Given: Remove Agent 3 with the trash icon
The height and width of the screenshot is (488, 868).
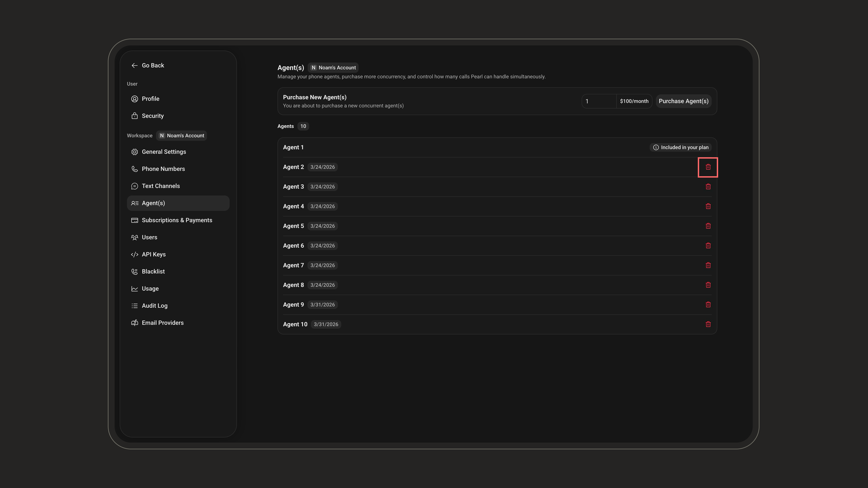Looking at the screenshot, I should point(708,187).
